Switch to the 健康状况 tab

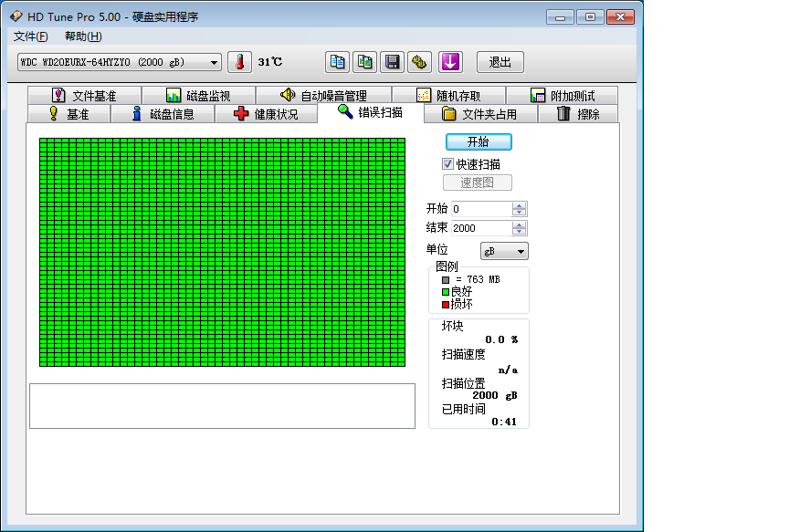pyautogui.click(x=266, y=114)
